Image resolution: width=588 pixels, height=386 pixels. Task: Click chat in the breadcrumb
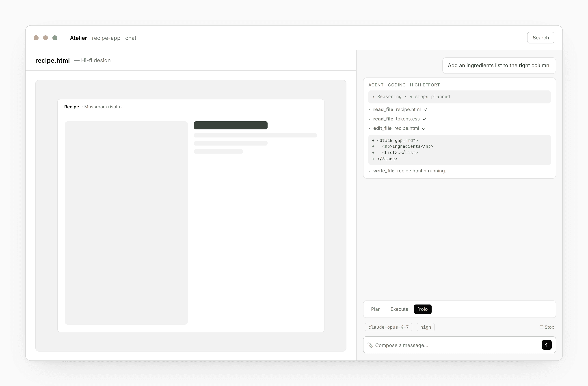pyautogui.click(x=131, y=38)
